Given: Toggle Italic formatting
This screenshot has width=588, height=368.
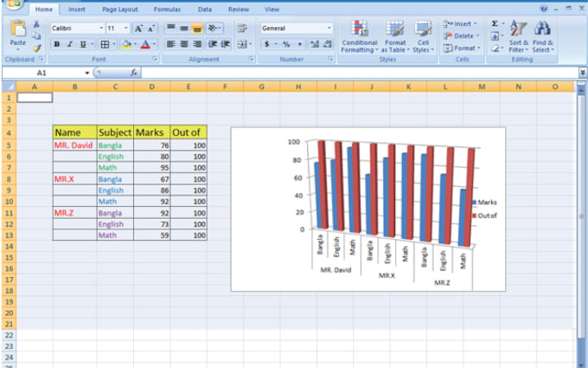Looking at the screenshot, I should (70, 44).
